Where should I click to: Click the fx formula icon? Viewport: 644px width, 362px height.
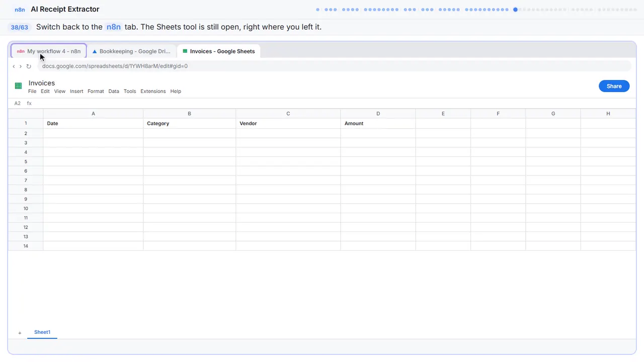click(29, 103)
